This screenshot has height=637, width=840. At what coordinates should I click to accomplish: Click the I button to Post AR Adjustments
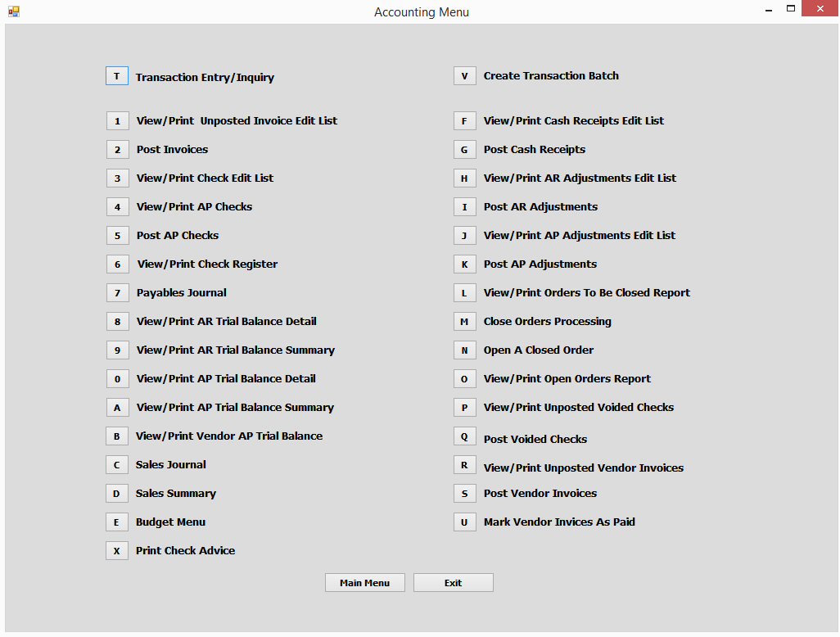point(464,207)
